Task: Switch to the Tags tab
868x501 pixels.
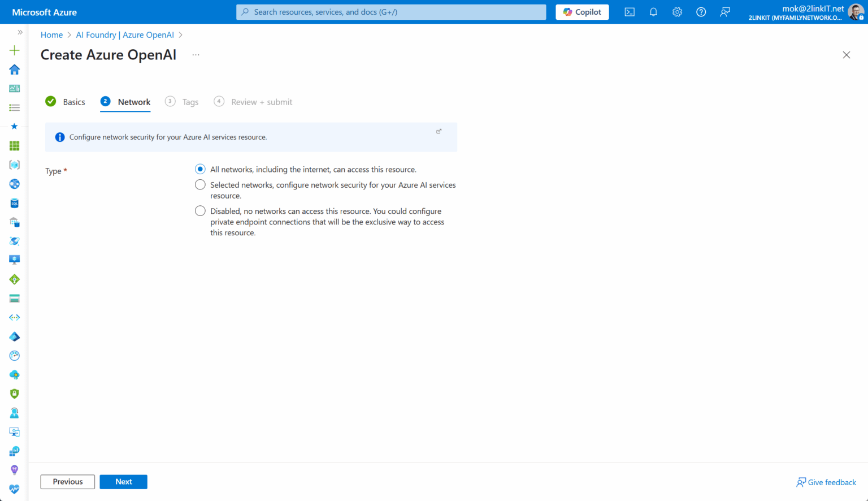Action: tap(190, 102)
